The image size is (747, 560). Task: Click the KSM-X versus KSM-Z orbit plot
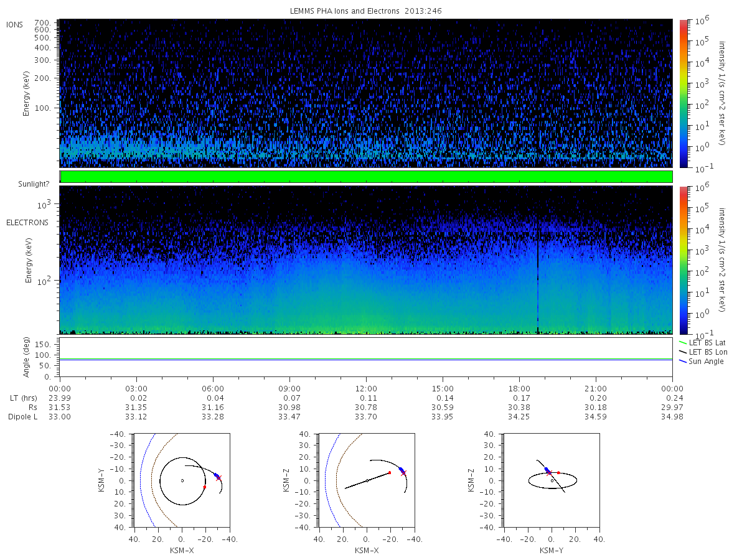pos(366,480)
